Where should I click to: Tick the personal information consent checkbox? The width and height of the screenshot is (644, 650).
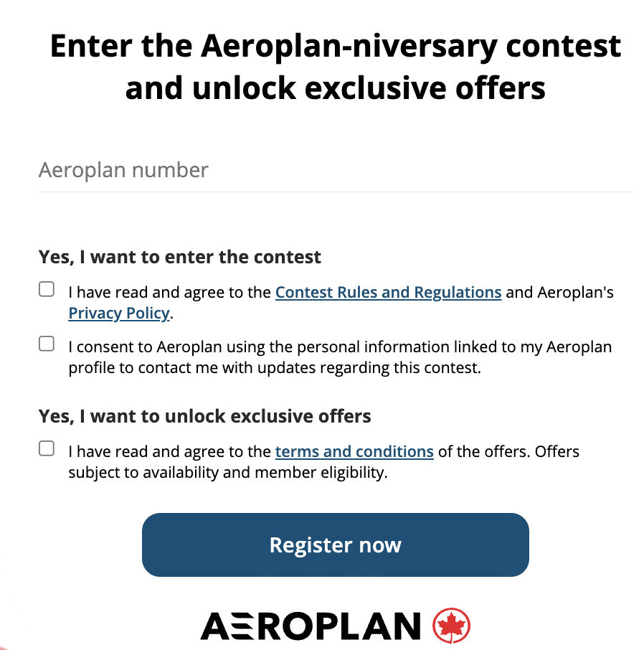click(47, 344)
